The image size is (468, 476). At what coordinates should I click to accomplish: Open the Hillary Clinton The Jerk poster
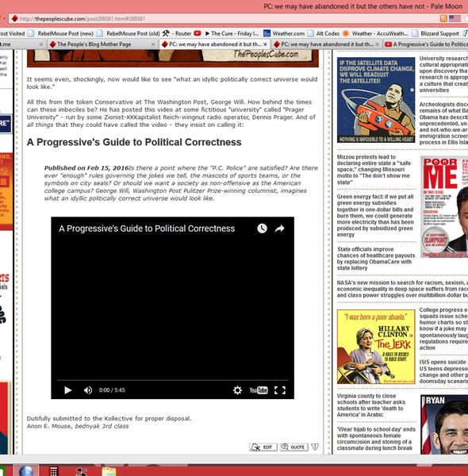click(376, 347)
